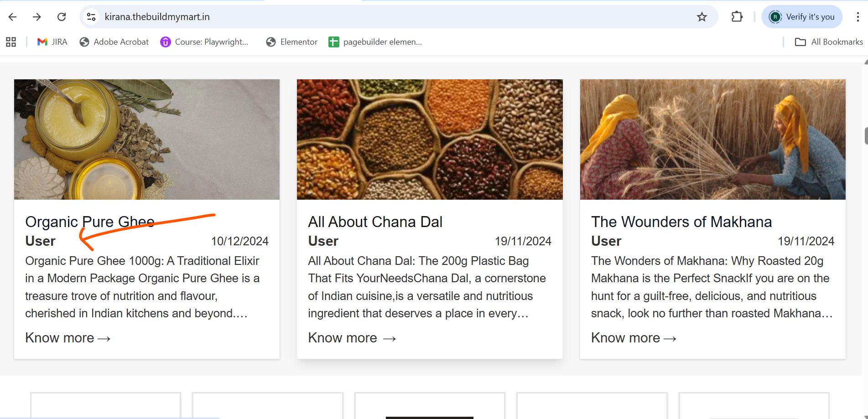Click Know more under All About Chana Dal
Screen dimensions: 868x419
(352, 338)
